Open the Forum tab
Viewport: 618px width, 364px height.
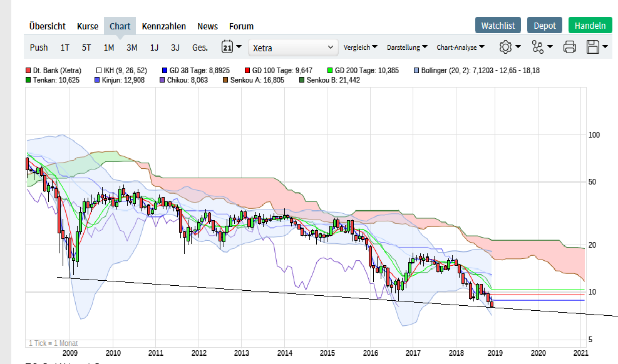[241, 26]
